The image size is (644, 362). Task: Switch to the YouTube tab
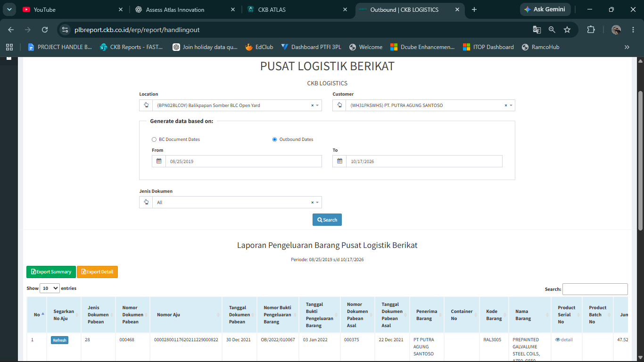73,9
